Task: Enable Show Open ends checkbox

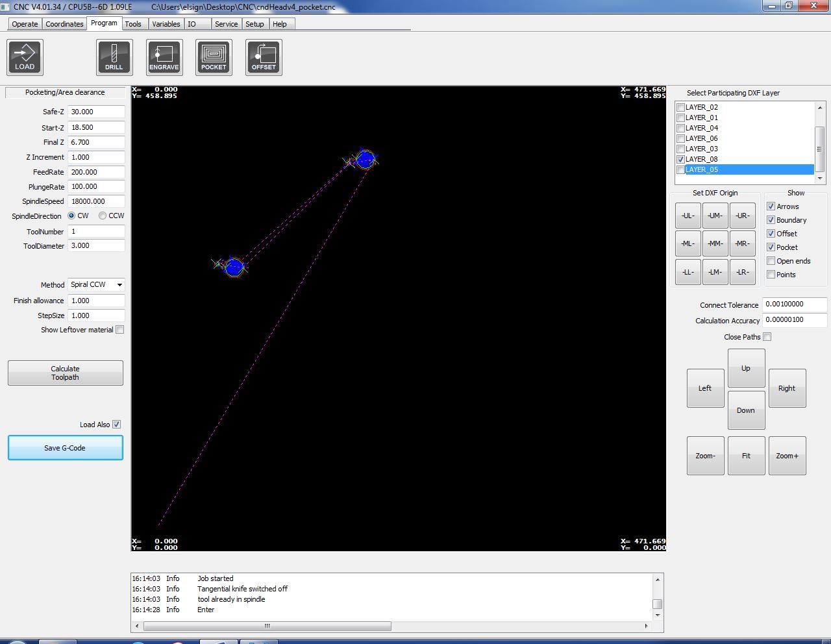Action: tap(771, 261)
